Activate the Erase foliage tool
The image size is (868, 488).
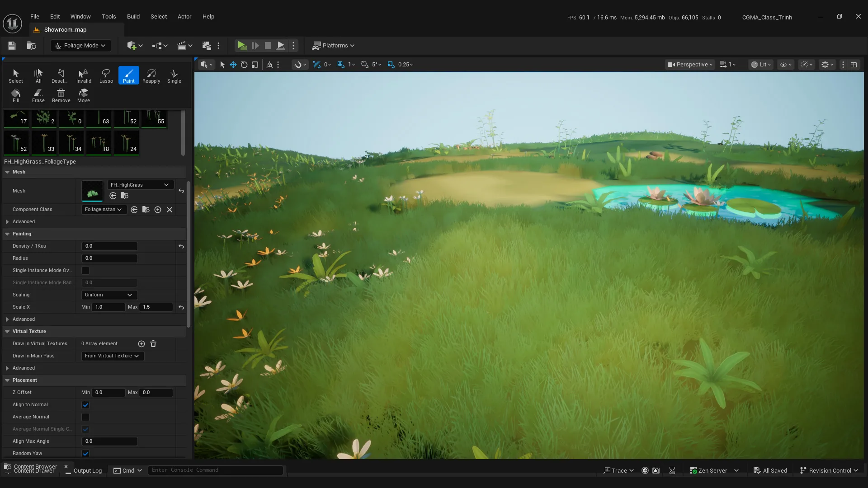pos(38,95)
